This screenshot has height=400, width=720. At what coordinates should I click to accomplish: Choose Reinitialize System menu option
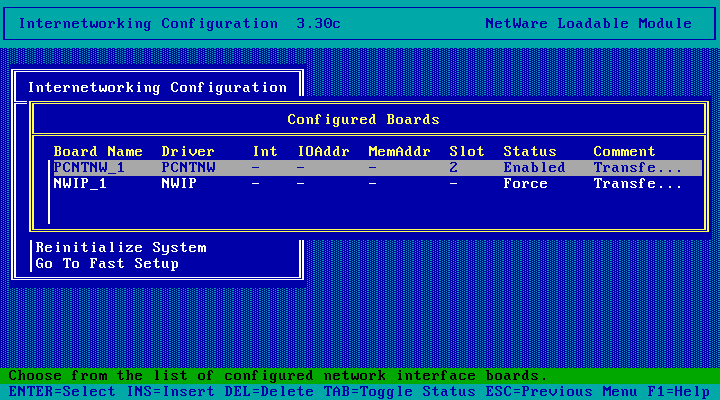click(121, 248)
